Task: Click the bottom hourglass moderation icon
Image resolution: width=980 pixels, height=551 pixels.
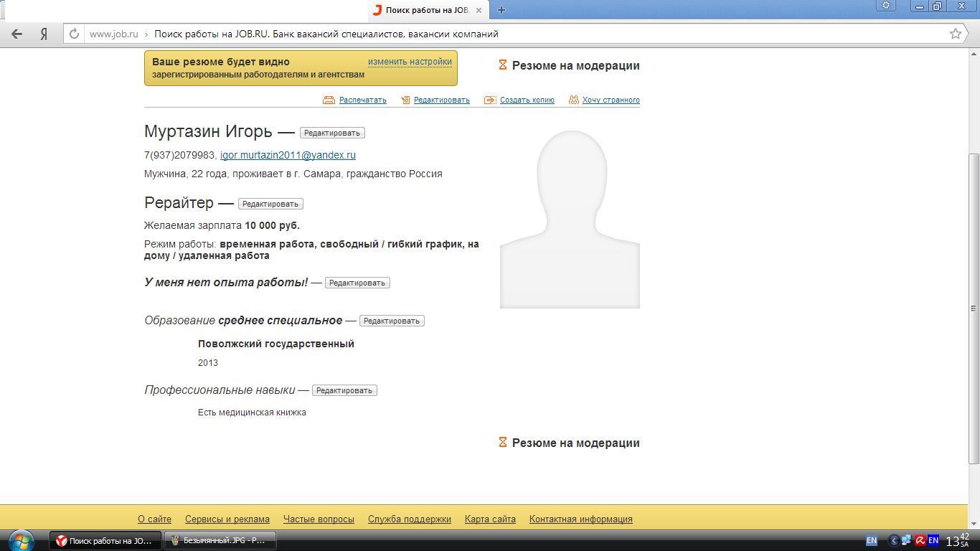Action: [503, 442]
